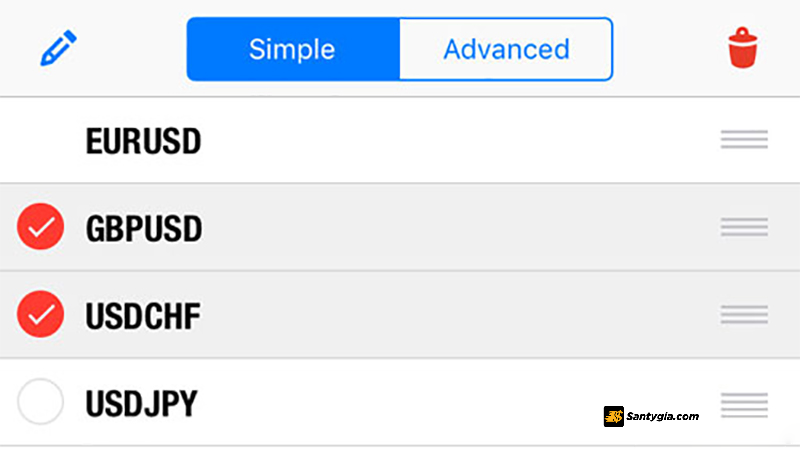Click the white checkmark beside USDCHF
This screenshot has height=456, width=800.
41,315
